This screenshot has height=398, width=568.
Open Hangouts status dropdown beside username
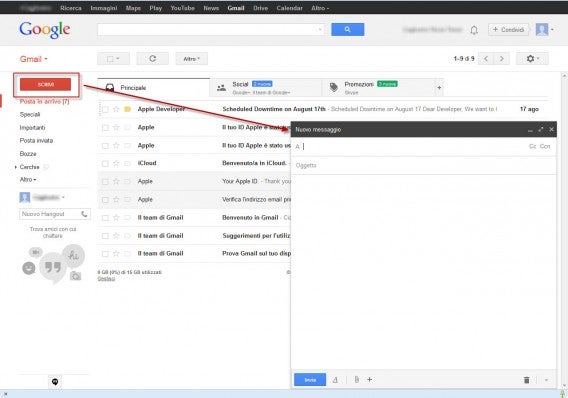(x=63, y=197)
